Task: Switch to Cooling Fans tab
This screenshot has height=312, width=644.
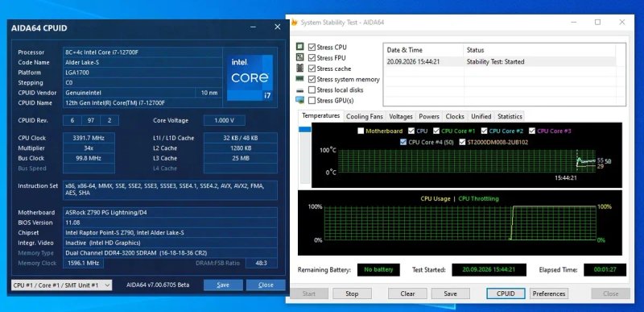Action: 365,117
